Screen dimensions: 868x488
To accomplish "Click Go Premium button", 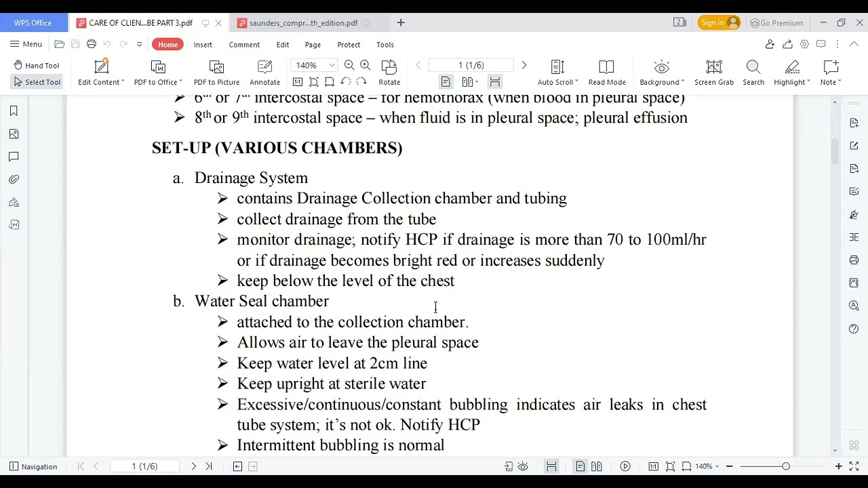I will tap(776, 23).
